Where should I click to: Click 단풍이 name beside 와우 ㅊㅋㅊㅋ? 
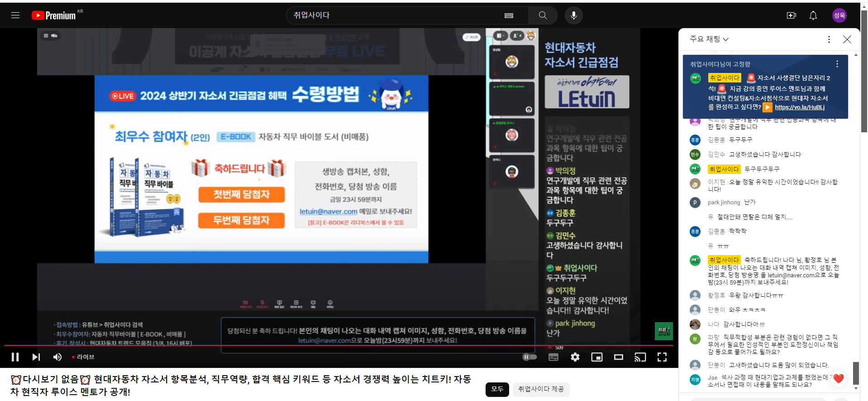point(716,310)
